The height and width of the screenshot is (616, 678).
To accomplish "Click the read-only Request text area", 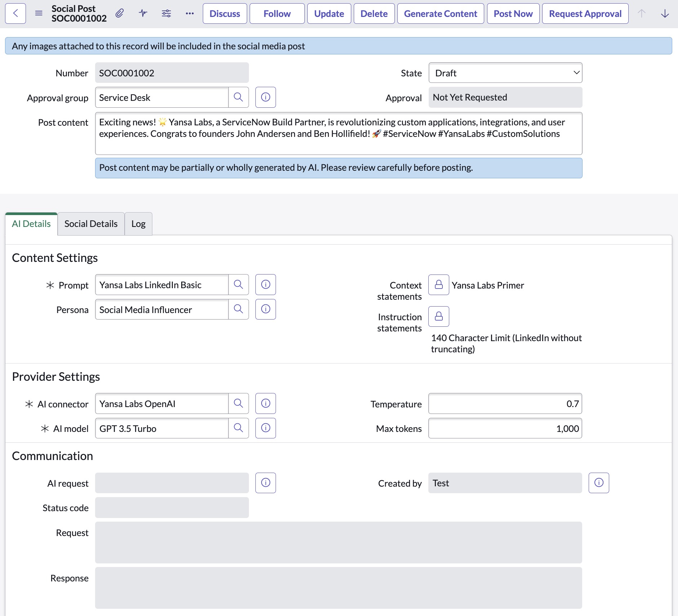I will 339,543.
